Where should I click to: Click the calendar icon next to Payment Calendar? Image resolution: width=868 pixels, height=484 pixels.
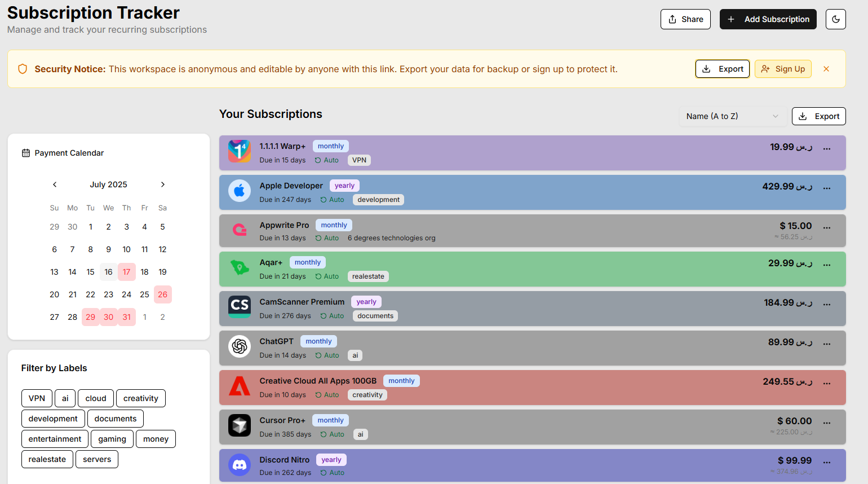[25, 152]
